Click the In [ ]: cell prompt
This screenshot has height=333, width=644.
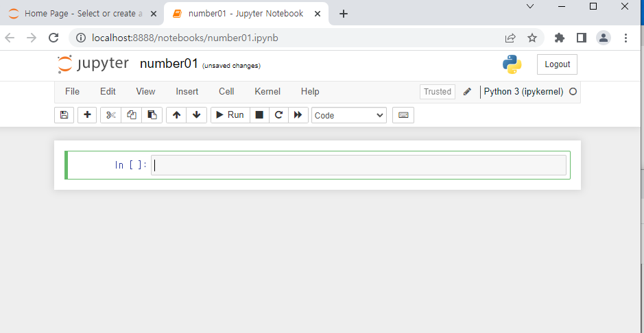[130, 165]
